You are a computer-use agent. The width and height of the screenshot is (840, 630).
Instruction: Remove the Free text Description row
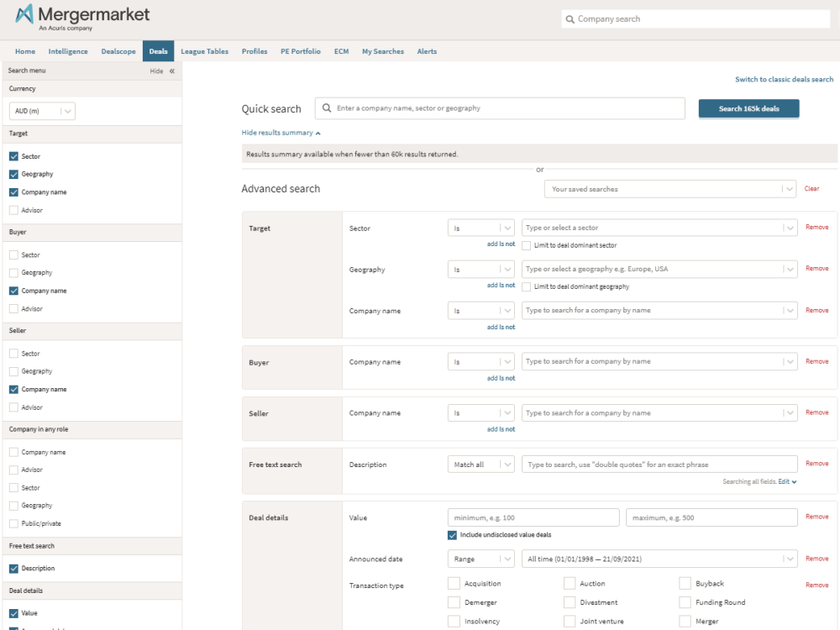[x=817, y=464]
